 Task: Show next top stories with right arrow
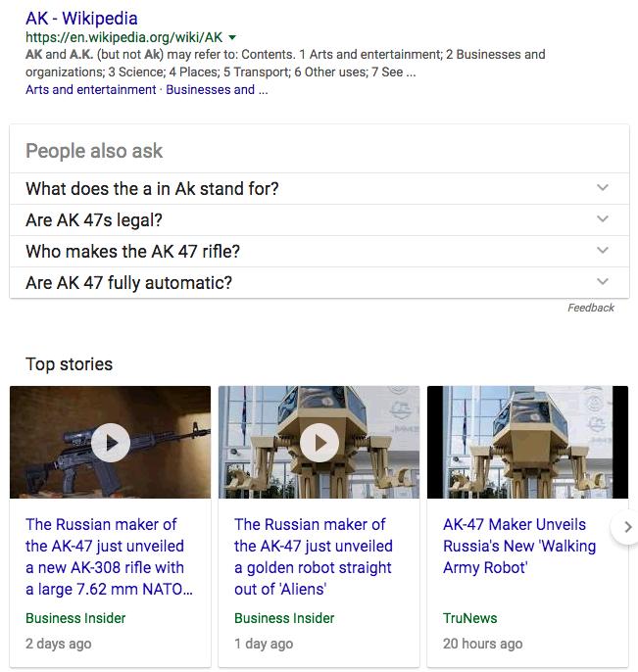coord(627,527)
